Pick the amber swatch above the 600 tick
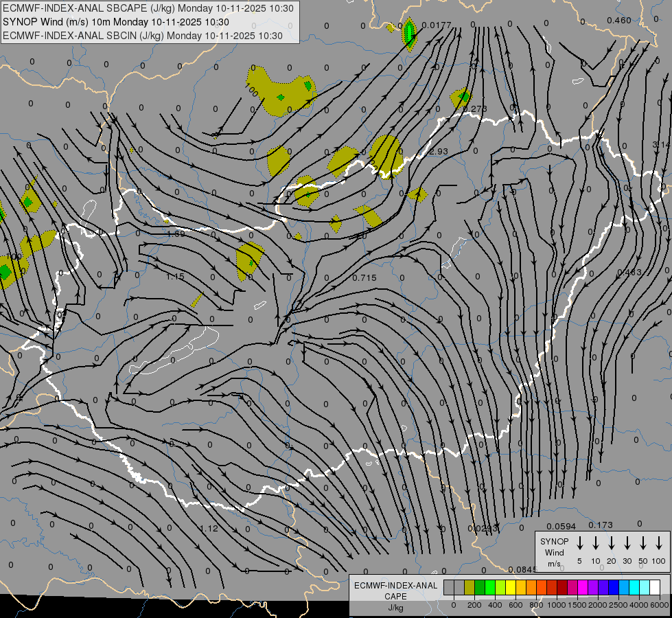This screenshot has height=618, width=672. click(x=521, y=587)
